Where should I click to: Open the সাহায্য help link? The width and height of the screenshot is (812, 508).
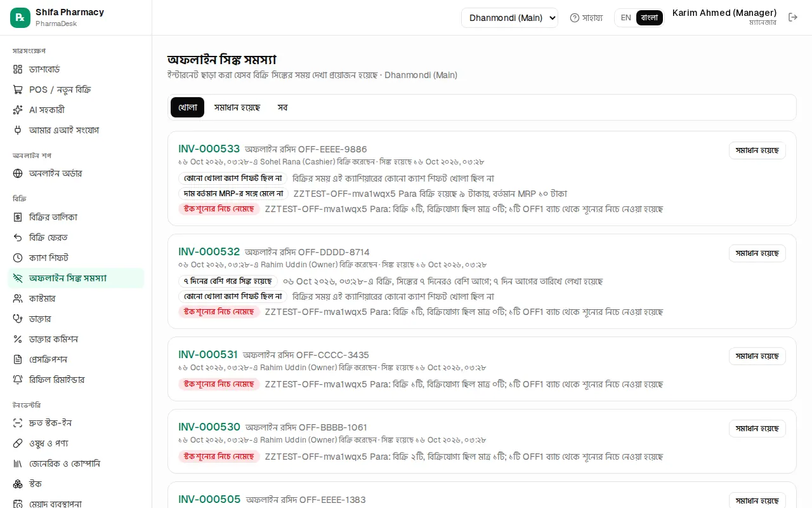click(586, 18)
